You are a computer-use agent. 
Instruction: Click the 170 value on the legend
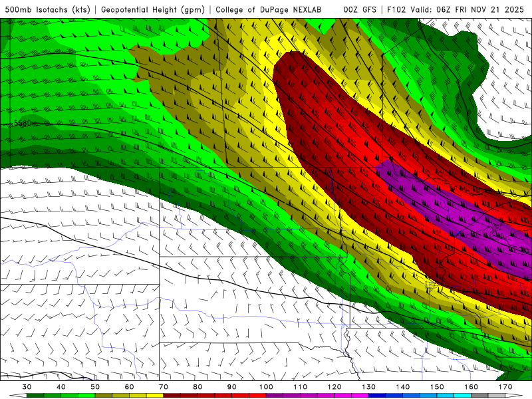505,387
